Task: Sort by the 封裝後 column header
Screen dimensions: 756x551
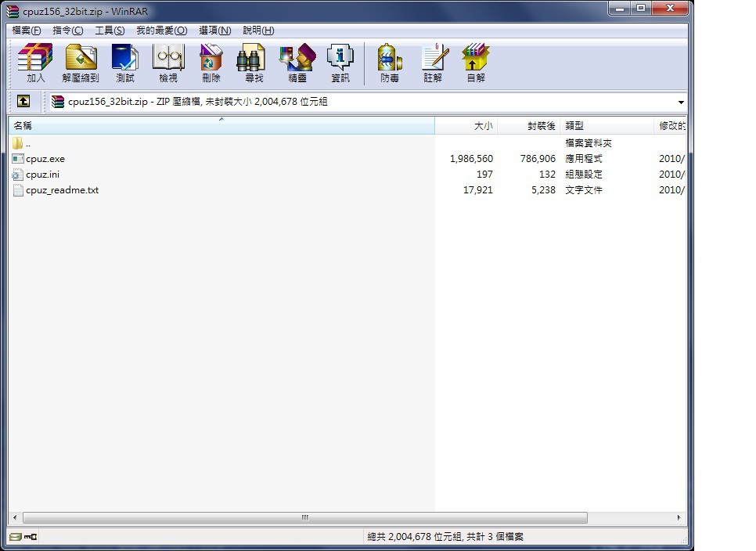Action: [529, 126]
